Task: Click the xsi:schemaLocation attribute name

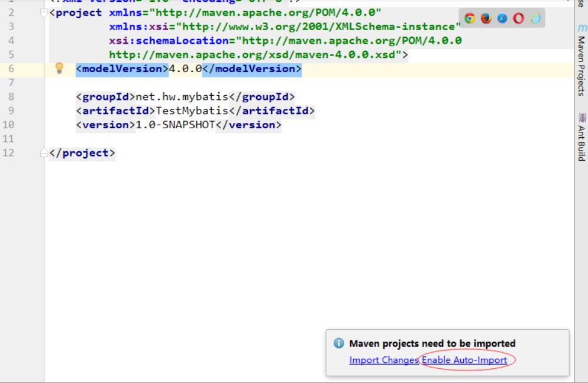Action: (x=169, y=40)
